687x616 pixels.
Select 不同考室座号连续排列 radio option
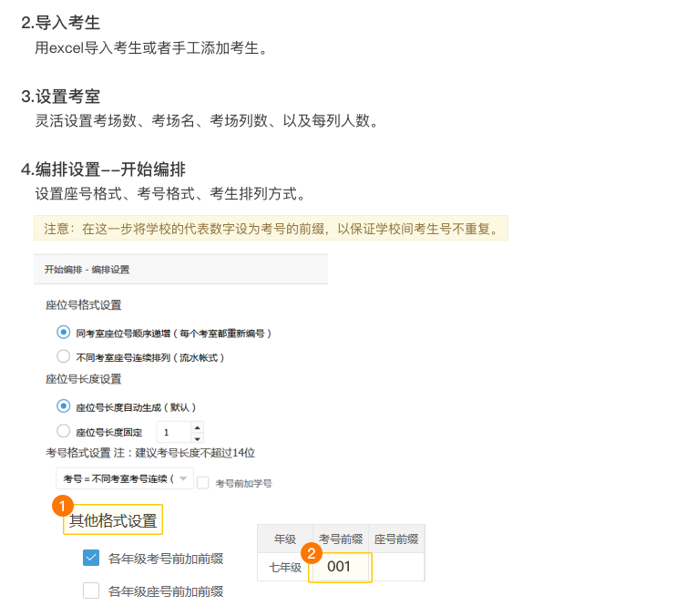[x=63, y=356]
